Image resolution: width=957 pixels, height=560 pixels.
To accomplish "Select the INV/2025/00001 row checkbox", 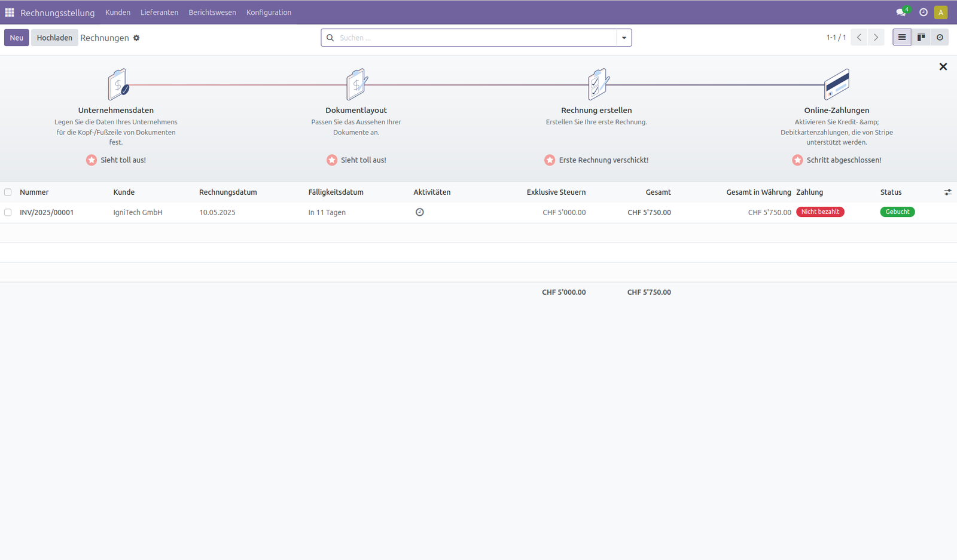I will click(x=8, y=212).
